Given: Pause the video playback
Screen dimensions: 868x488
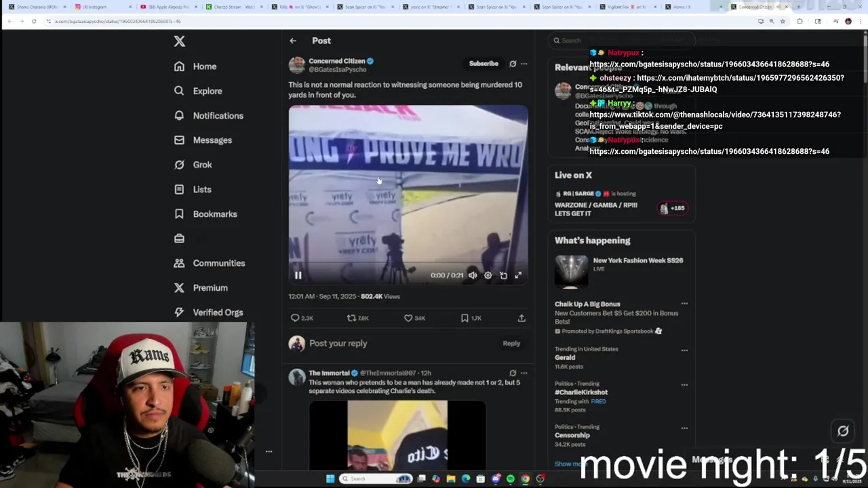Looking at the screenshot, I should coord(298,275).
